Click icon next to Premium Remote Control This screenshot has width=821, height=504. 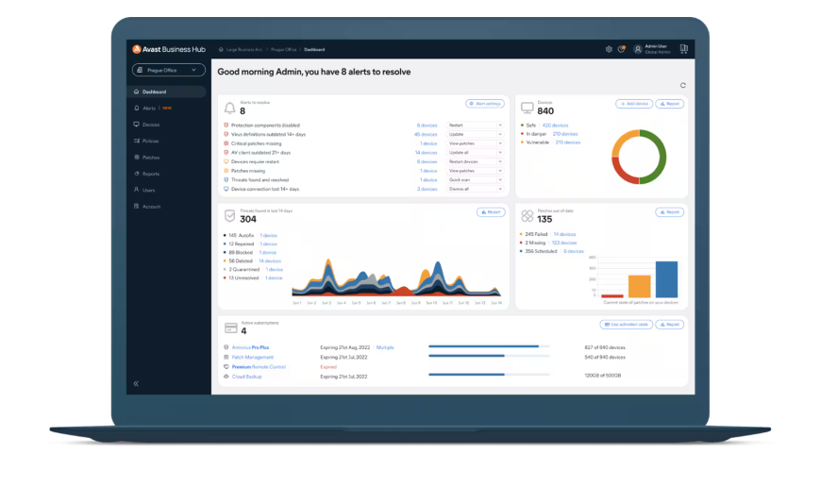click(226, 367)
